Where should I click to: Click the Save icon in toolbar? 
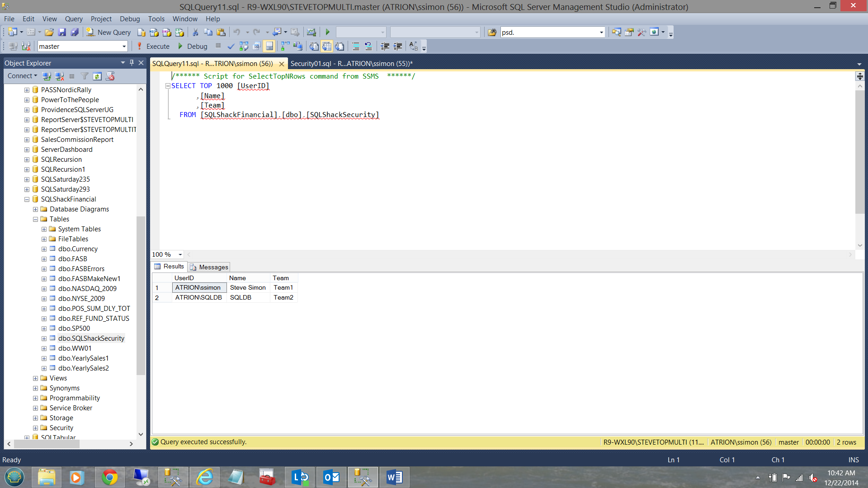(x=62, y=32)
